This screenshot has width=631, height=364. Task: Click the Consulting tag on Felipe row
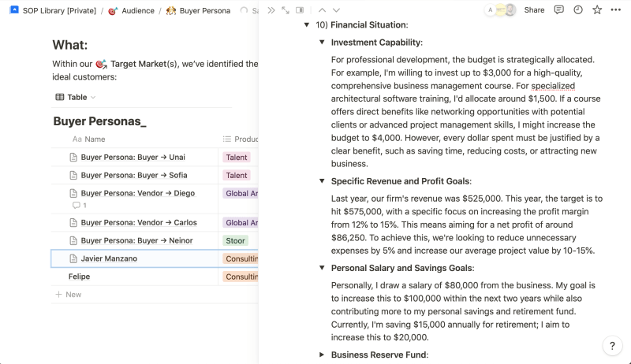(241, 277)
